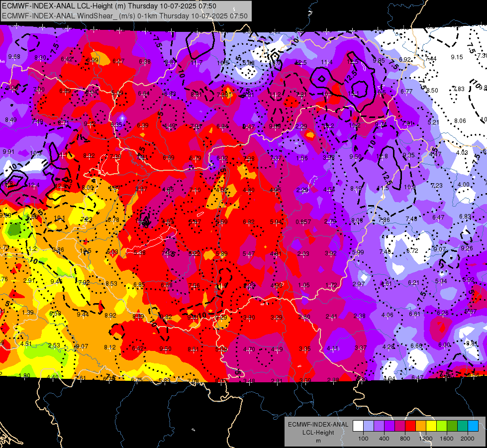The width and height of the screenshot is (487, 448).
Task: Click the grid value 7.86
Action: coord(384,220)
